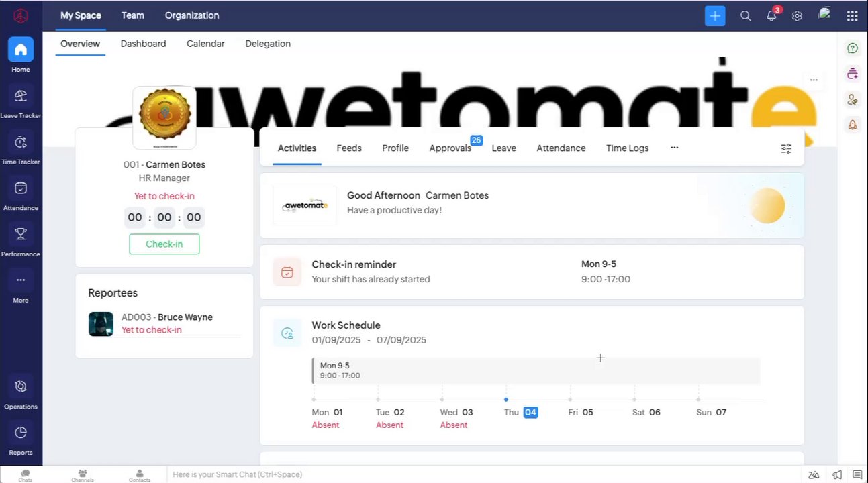The image size is (868, 483).
Task: Click the Work Schedule clock icon
Action: pos(287,333)
